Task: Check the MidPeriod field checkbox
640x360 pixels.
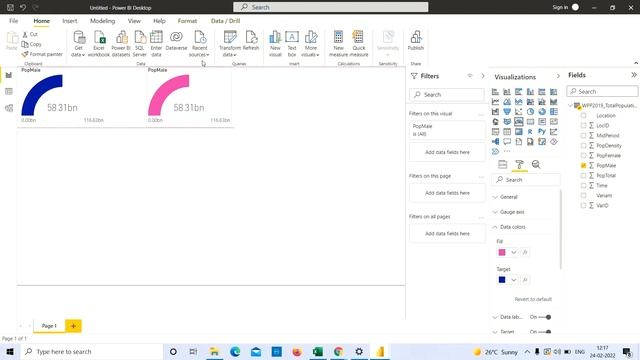Action: tap(583, 136)
